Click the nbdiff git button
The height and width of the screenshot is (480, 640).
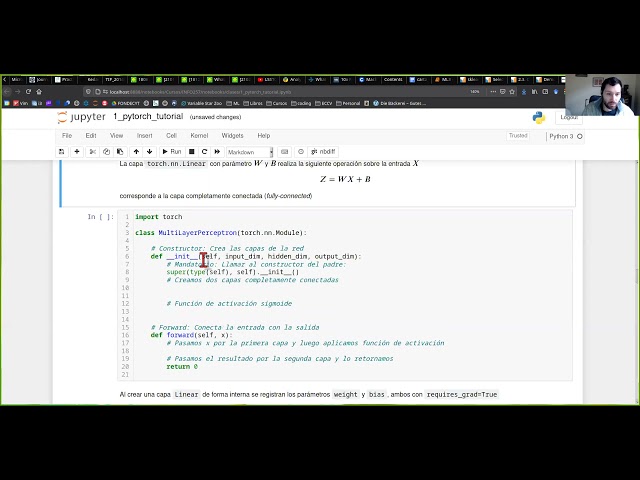pyautogui.click(x=323, y=151)
